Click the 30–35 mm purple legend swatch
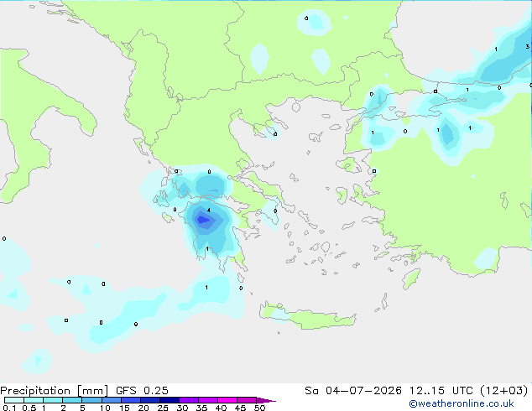 (188, 400)
